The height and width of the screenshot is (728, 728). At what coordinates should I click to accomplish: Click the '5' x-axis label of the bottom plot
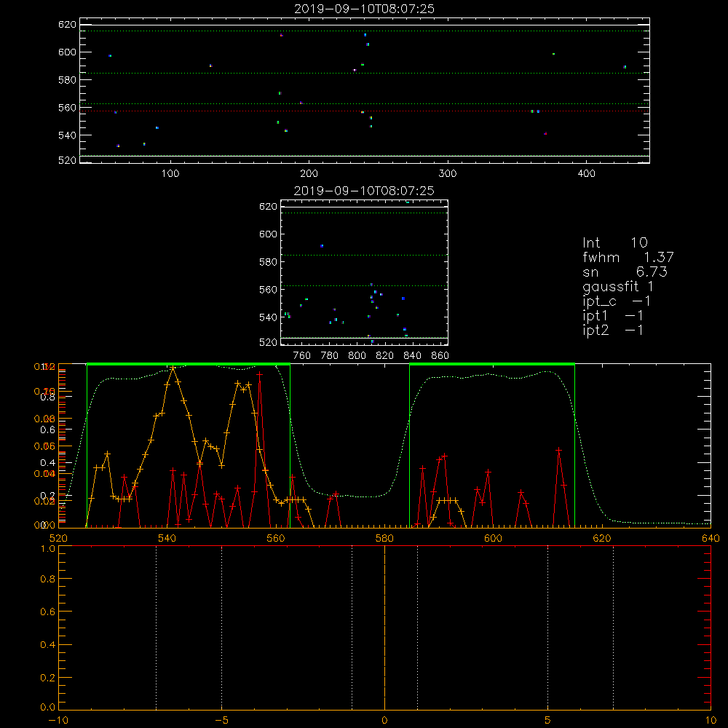point(548,720)
